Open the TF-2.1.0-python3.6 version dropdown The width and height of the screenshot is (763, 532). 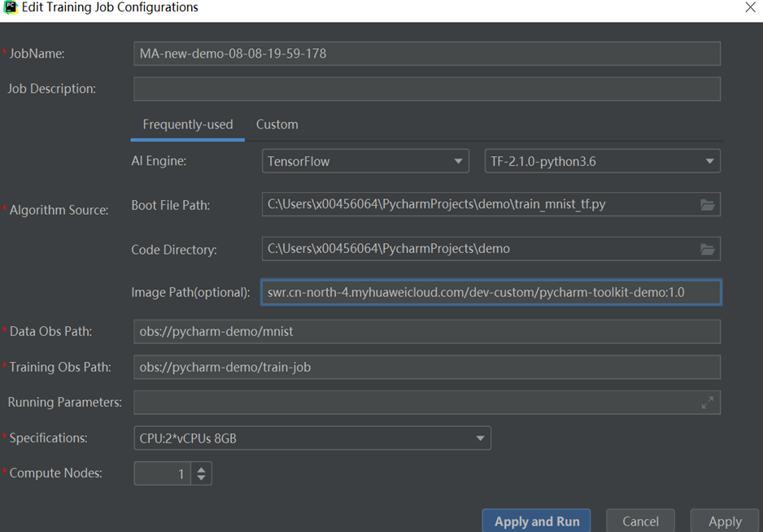pyautogui.click(x=602, y=161)
